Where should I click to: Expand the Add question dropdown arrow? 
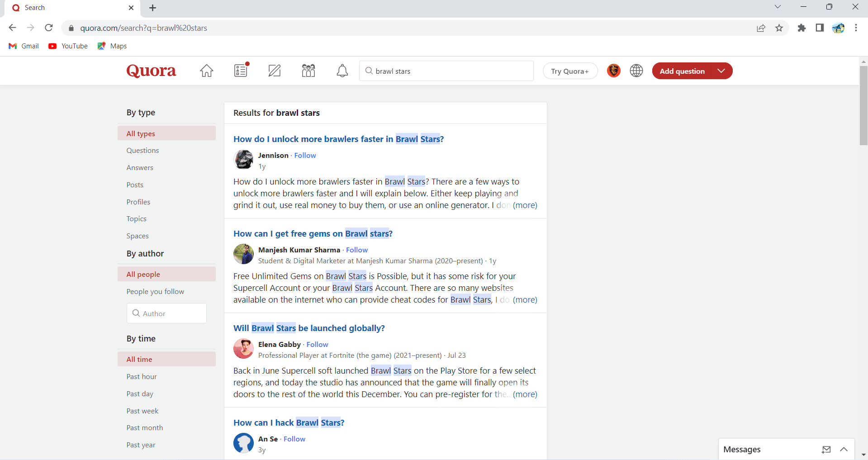(x=721, y=71)
